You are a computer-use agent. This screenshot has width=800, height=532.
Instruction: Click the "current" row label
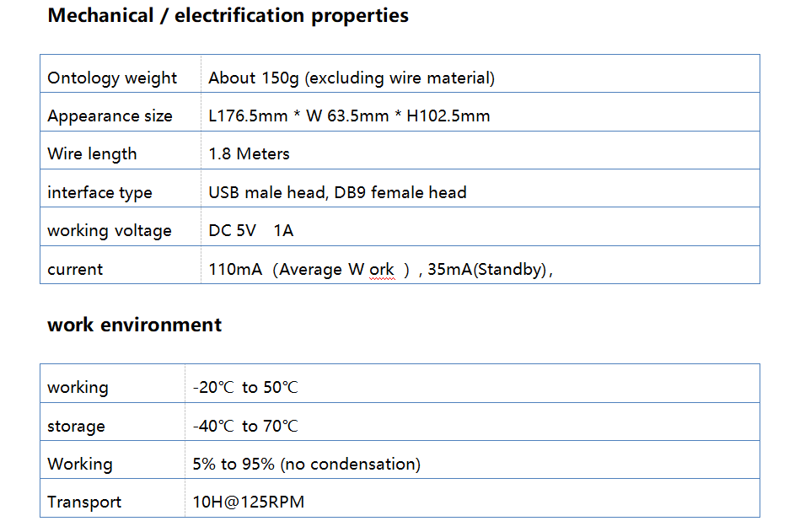[75, 270]
